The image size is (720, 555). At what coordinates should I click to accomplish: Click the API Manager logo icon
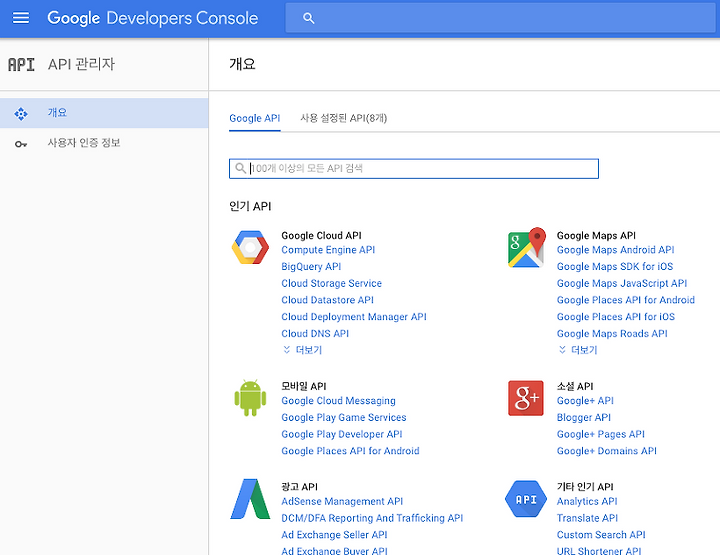[21, 65]
